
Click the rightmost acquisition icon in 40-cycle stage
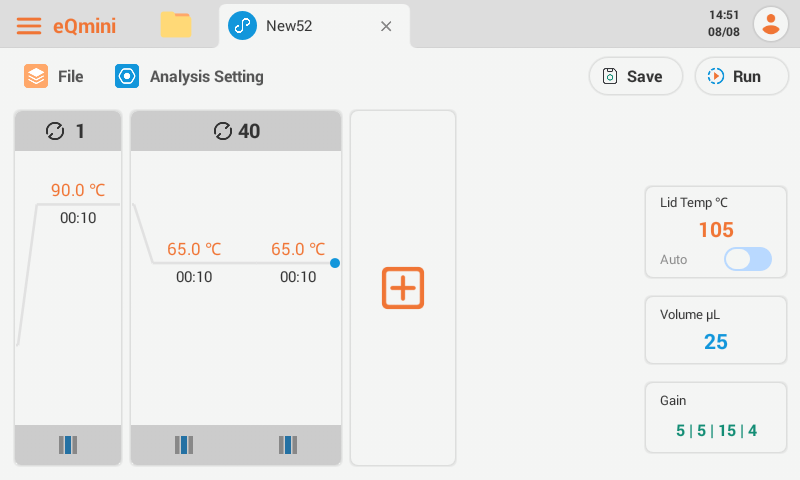point(288,445)
